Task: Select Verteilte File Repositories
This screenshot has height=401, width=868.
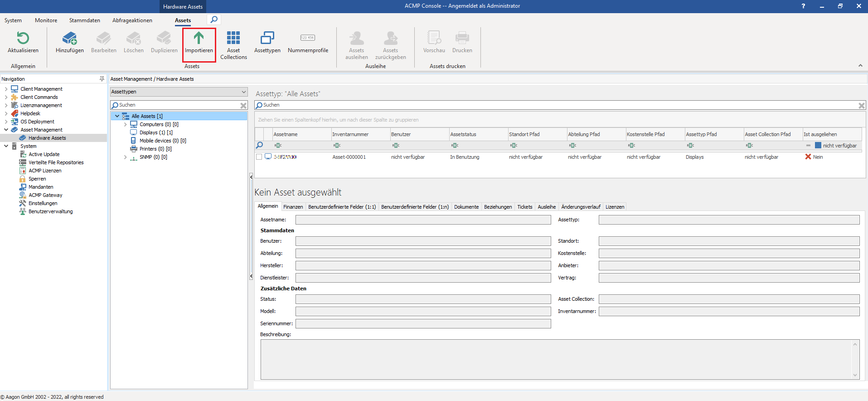Action: (x=56, y=162)
